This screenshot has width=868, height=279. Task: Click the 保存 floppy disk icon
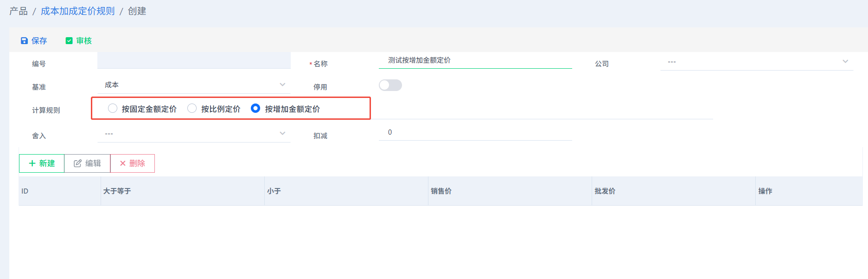click(x=24, y=41)
